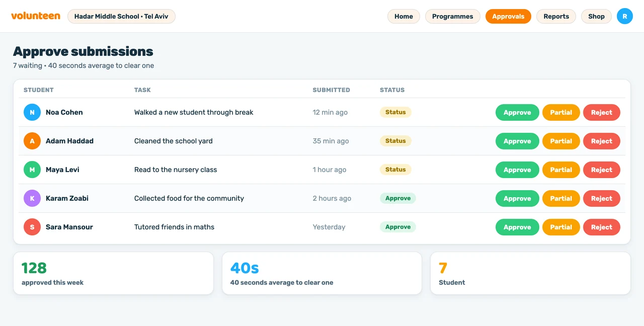The height and width of the screenshot is (326, 644).
Task: Approve Maya Levi's submission
Action: pos(517,170)
